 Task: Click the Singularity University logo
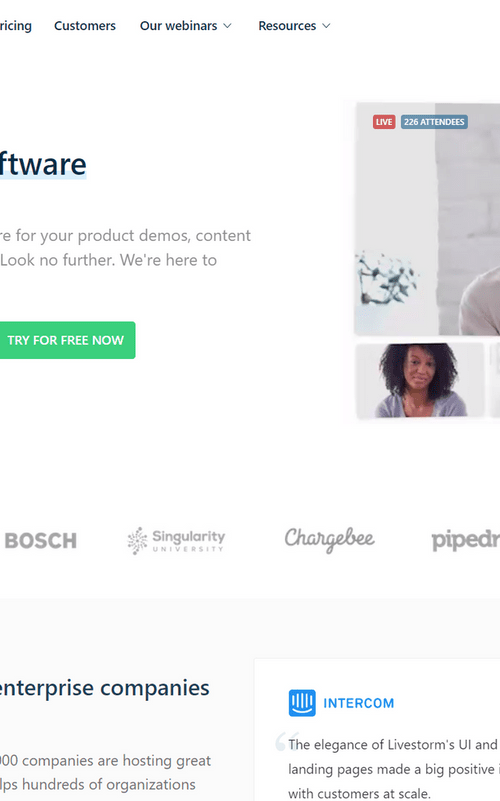pyautogui.click(x=176, y=540)
